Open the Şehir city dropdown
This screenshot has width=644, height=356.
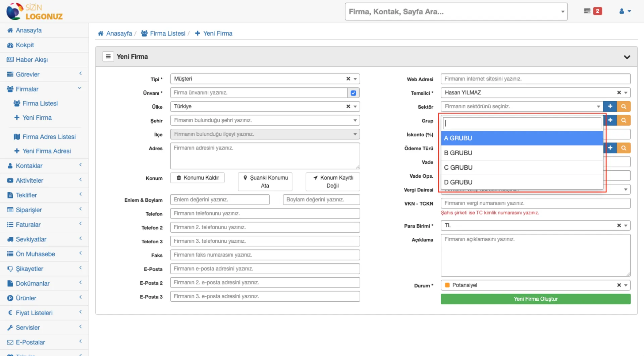(x=265, y=120)
